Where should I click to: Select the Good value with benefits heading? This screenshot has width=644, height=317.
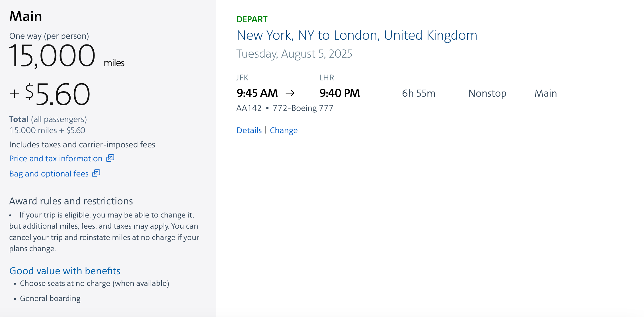pyautogui.click(x=65, y=271)
